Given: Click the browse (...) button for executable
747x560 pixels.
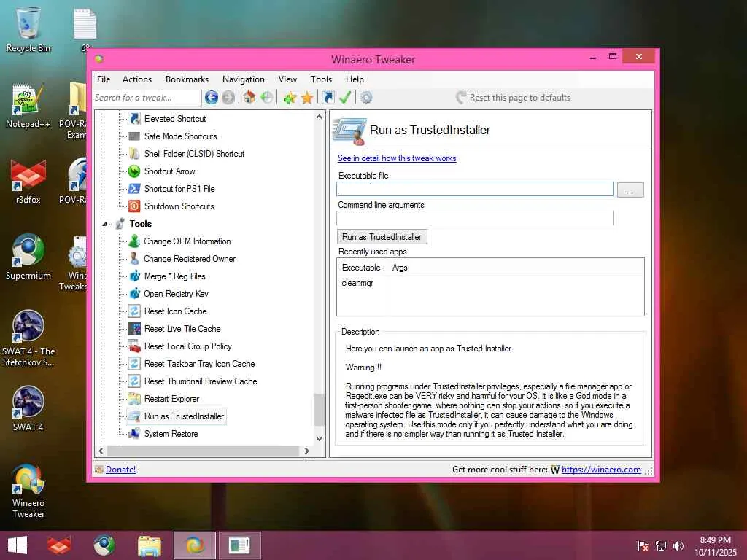Looking at the screenshot, I should 630,190.
